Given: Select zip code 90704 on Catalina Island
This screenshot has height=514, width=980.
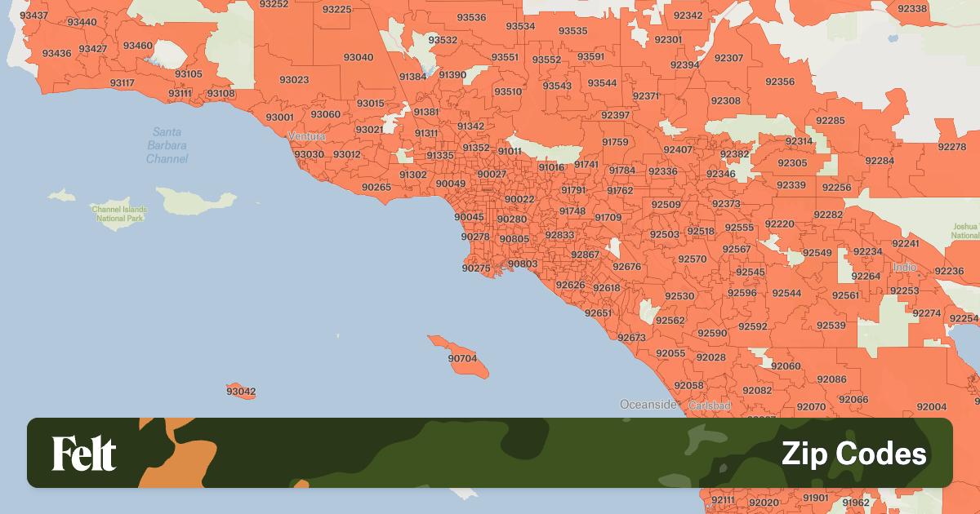Looking at the screenshot, I should 462,358.
